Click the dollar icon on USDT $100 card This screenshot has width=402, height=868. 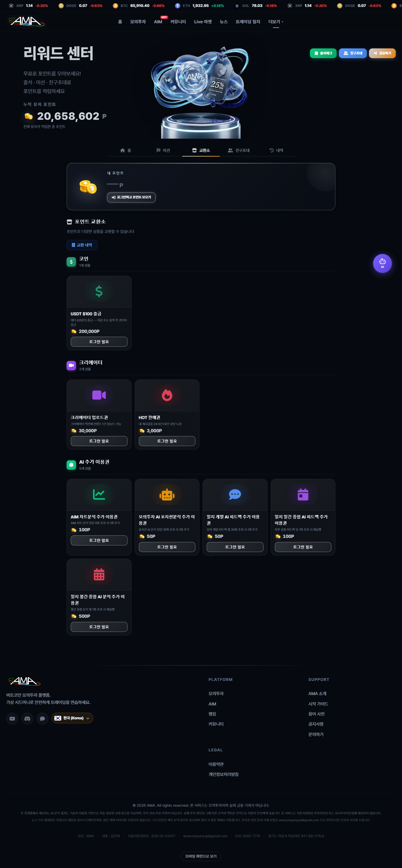(99, 291)
